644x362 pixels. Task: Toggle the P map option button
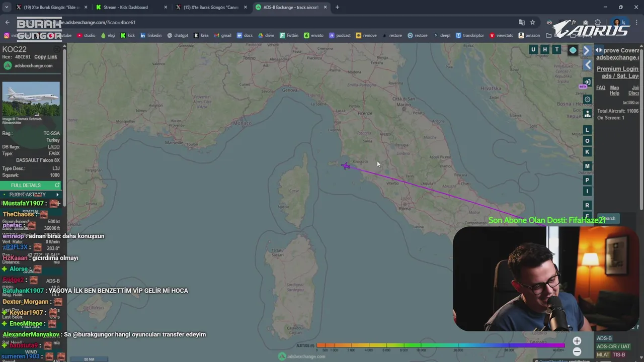(587, 180)
